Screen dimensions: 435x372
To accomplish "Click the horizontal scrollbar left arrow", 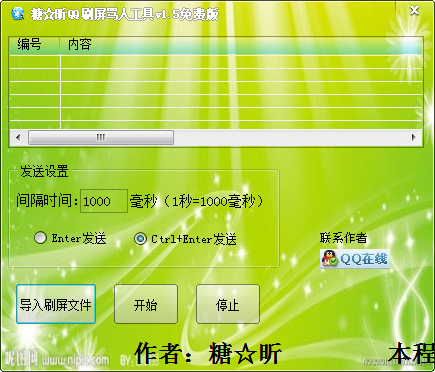I will click(x=18, y=137).
